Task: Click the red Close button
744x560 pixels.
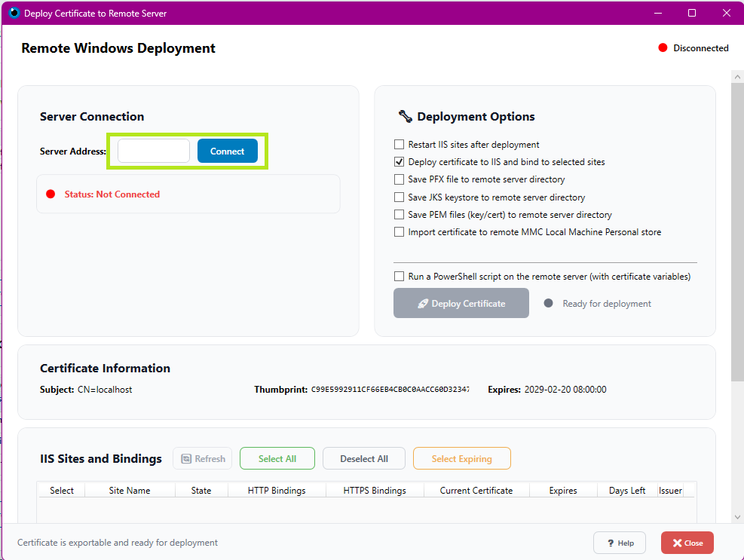Action: [687, 543]
